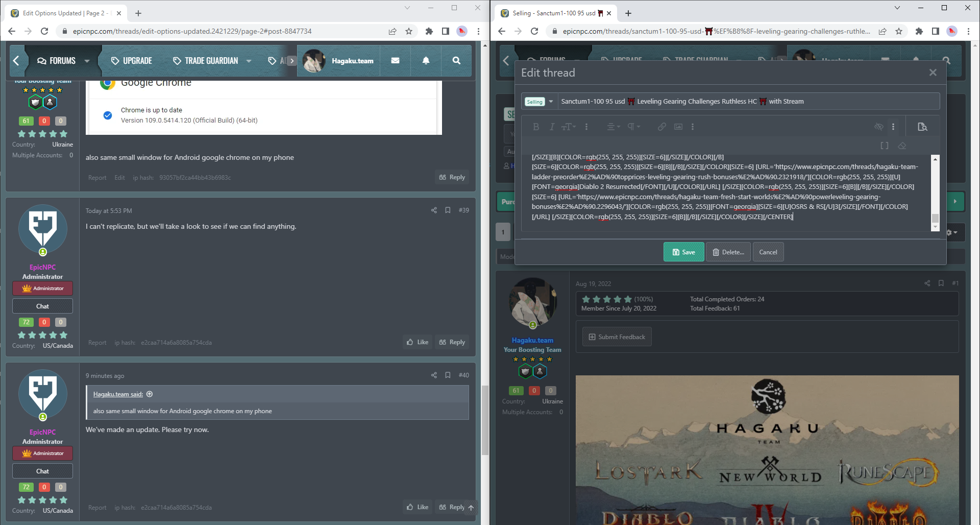Click the thread title input field

coord(748,102)
